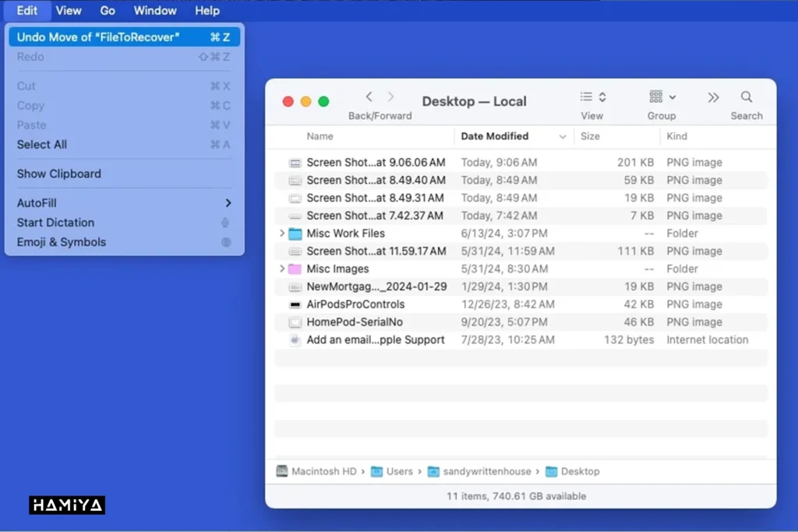Open the AutoFill submenu arrow
Viewport: 798px width, 532px height.
[228, 203]
